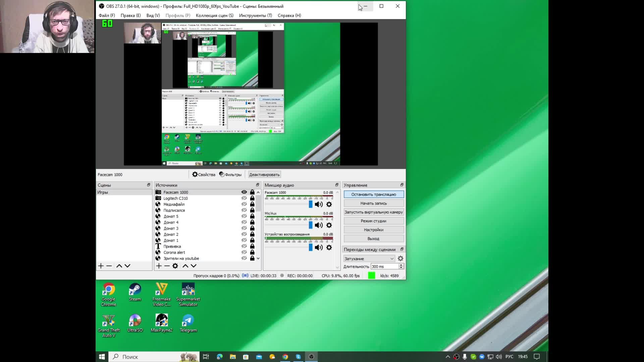This screenshot has width=644, height=362.
Task: Move selected source up
Action: point(185,266)
